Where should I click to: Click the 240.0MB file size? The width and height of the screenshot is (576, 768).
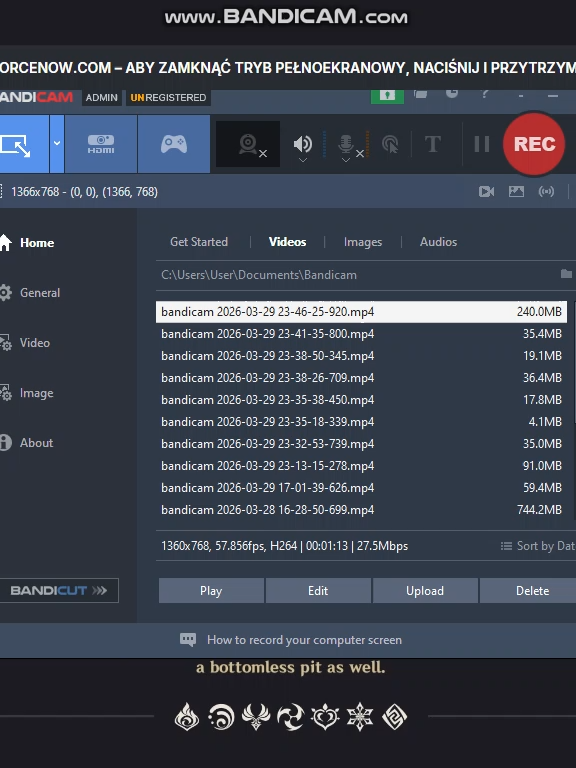point(539,312)
